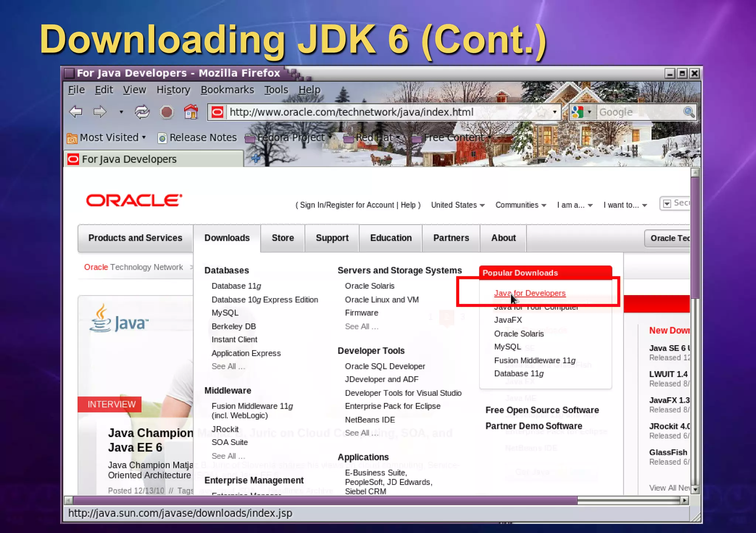Viewport: 756px width, 533px height.
Task: Open the File menu
Action: [x=76, y=90]
